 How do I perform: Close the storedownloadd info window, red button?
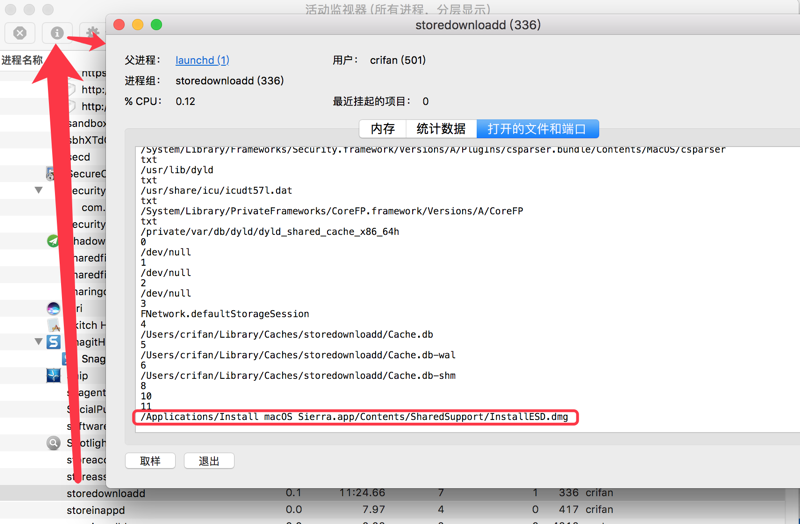[119, 24]
